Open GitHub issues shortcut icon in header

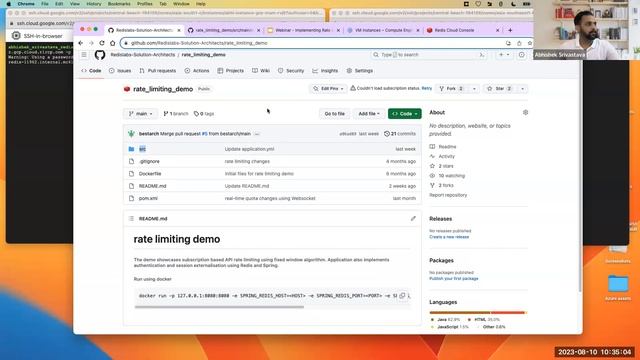coord(522,55)
